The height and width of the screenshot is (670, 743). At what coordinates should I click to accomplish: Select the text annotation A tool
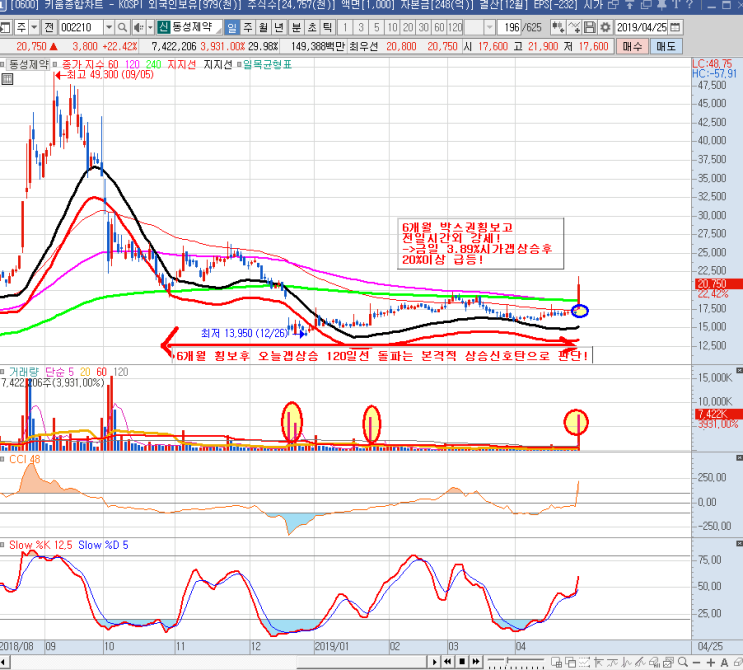point(724,662)
